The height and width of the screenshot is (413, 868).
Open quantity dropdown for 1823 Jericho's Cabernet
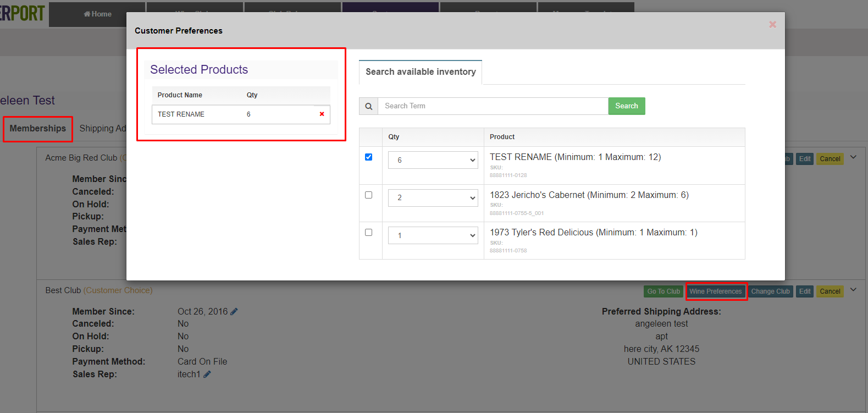point(433,197)
